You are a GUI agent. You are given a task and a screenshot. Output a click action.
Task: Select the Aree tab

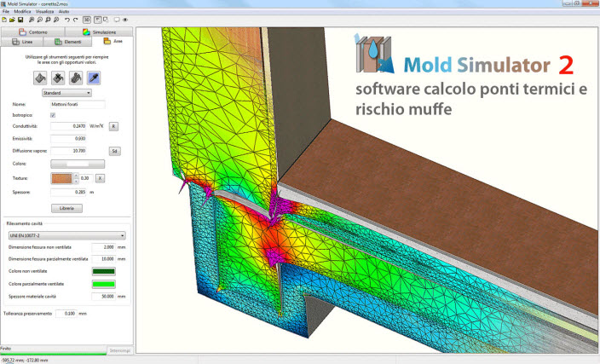112,41
